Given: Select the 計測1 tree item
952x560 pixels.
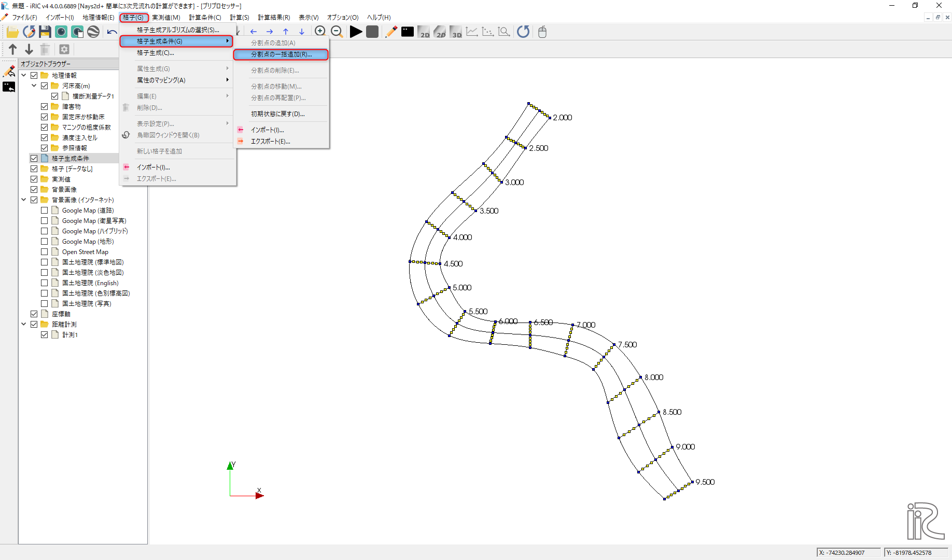Looking at the screenshot, I should point(70,335).
